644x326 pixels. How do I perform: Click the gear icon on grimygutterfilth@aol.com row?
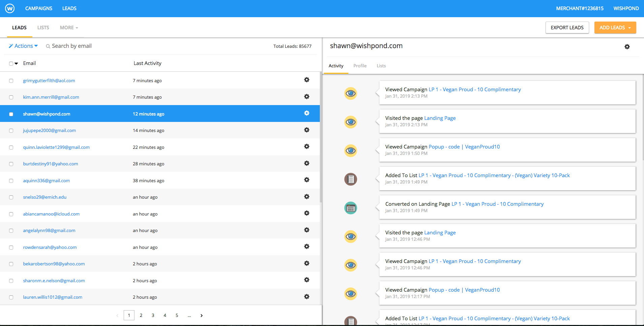tap(306, 80)
